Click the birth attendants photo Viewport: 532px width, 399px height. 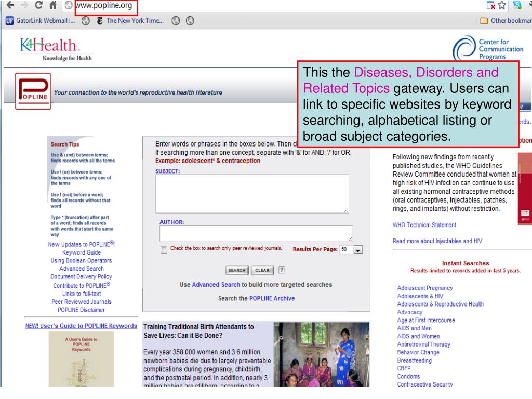coord(321,354)
